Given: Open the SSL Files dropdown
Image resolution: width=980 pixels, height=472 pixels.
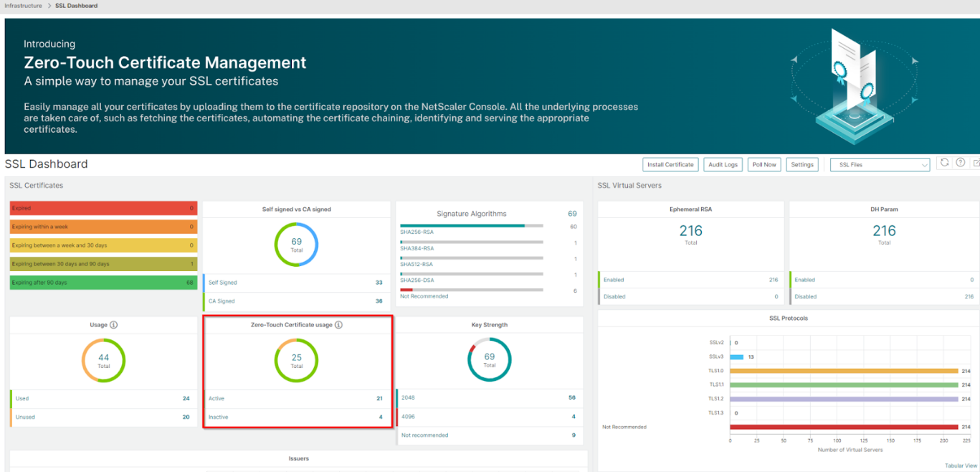Looking at the screenshot, I should tap(880, 164).
